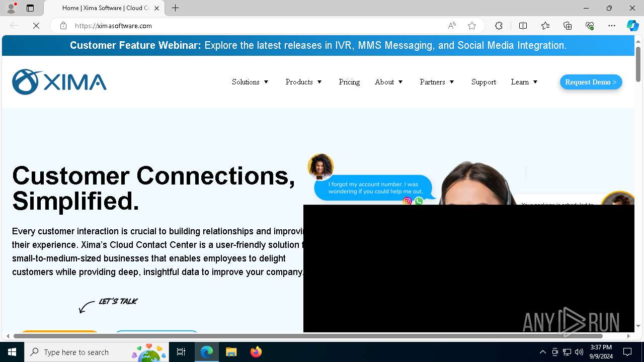Open the Read aloud icon
644x362 pixels.
click(452, 26)
